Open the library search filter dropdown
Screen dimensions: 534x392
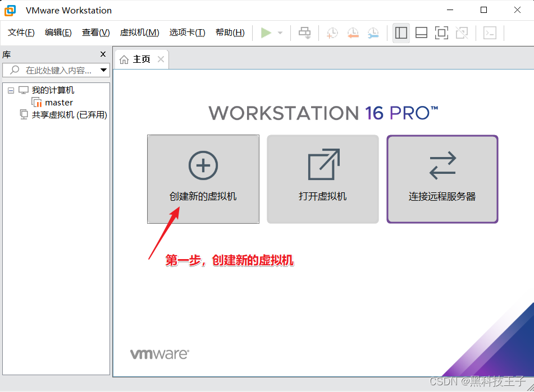coord(103,70)
